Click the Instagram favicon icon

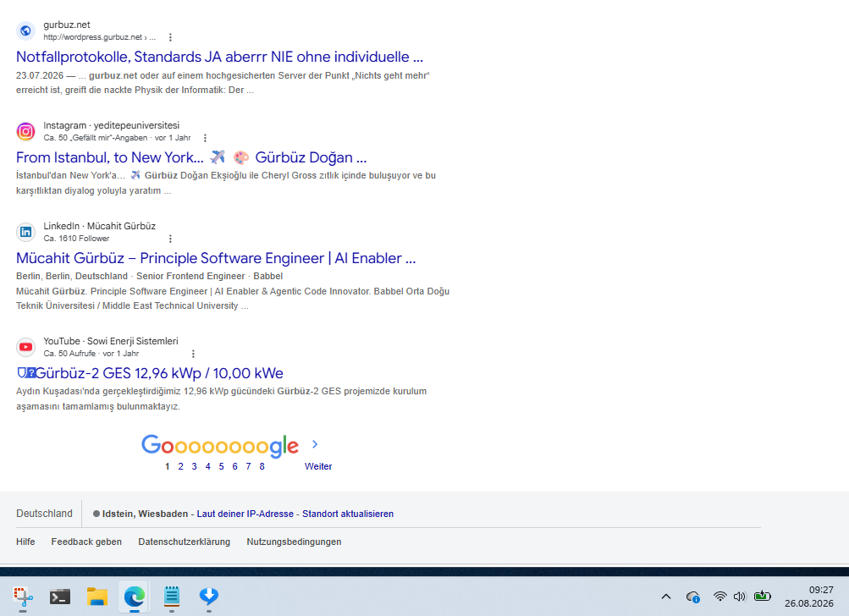pyautogui.click(x=25, y=131)
